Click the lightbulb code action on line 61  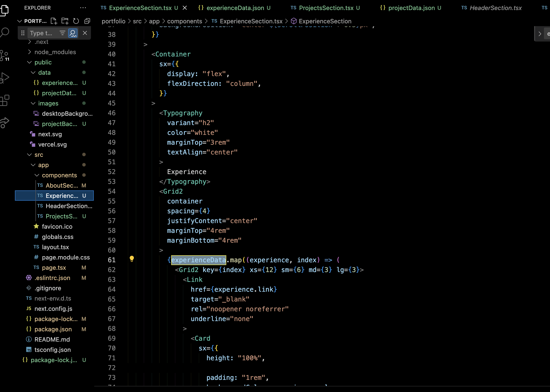coord(132,259)
